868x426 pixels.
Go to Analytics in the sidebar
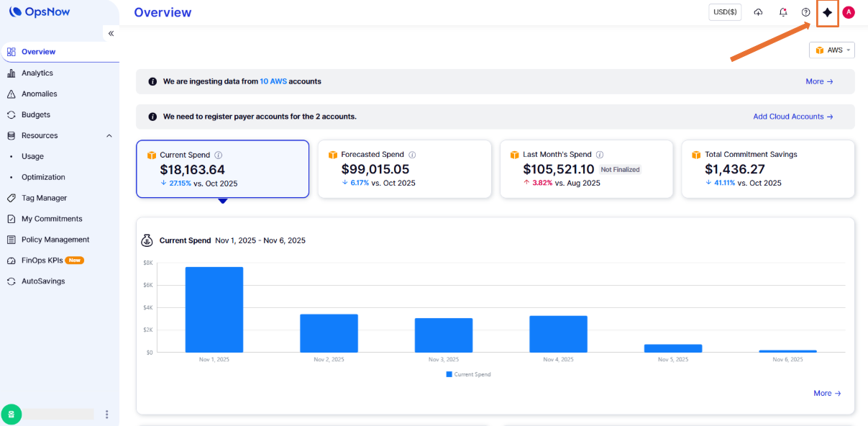click(x=37, y=73)
